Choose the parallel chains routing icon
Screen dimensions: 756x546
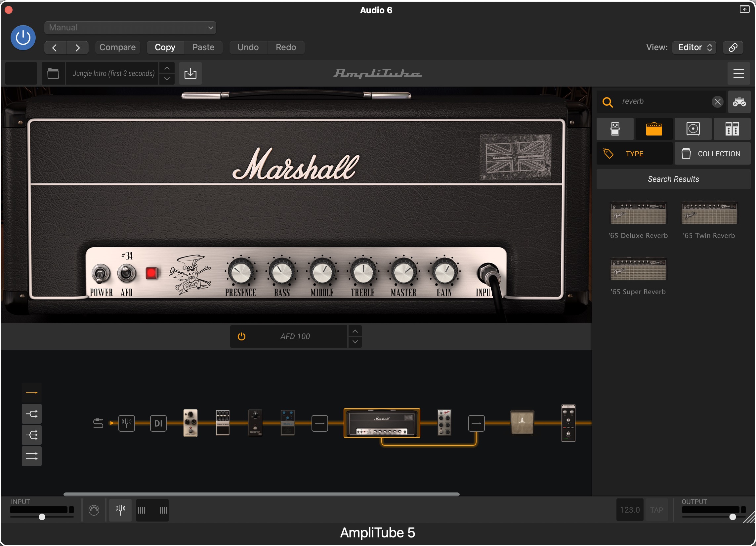pyautogui.click(x=32, y=456)
